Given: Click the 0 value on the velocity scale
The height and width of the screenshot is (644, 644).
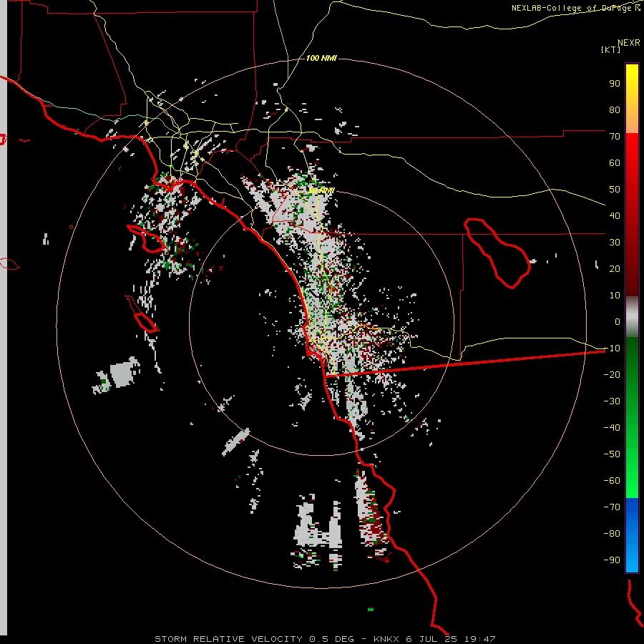Looking at the screenshot, I should click(618, 321).
